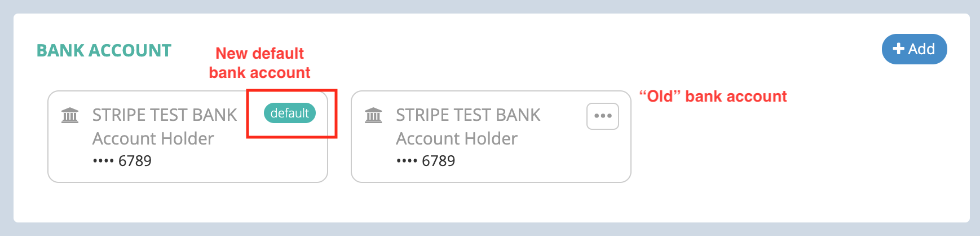Click empty area of old account card

pyautogui.click(x=553, y=161)
